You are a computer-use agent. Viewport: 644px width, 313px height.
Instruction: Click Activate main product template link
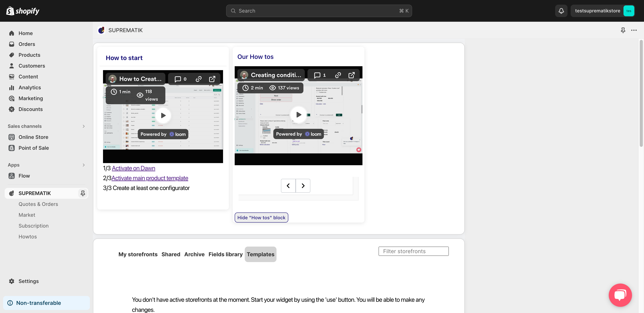(150, 178)
